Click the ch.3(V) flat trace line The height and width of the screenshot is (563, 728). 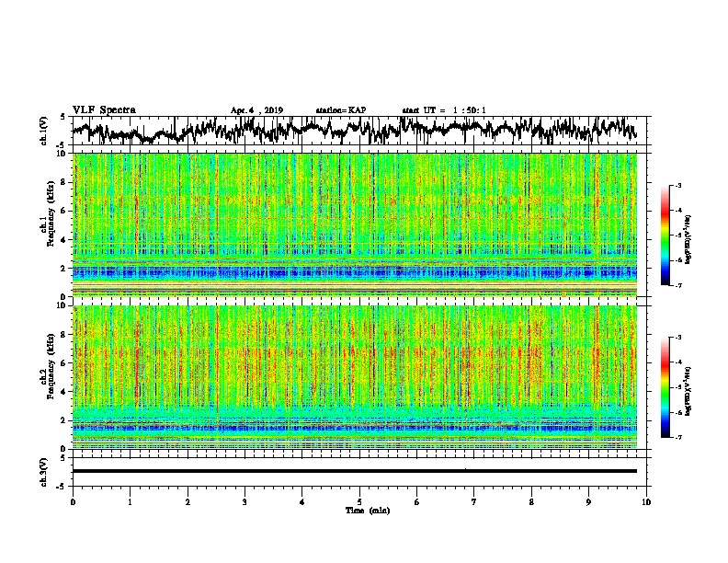(354, 471)
